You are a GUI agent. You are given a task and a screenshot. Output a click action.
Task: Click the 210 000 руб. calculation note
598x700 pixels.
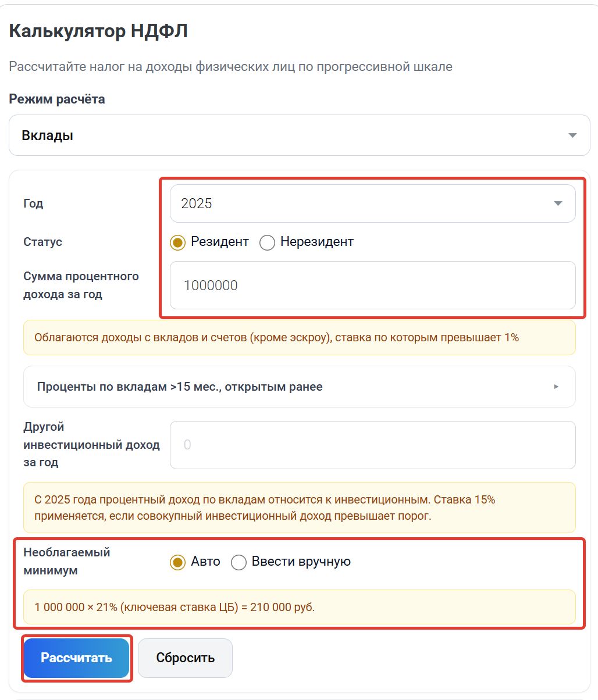(x=299, y=607)
